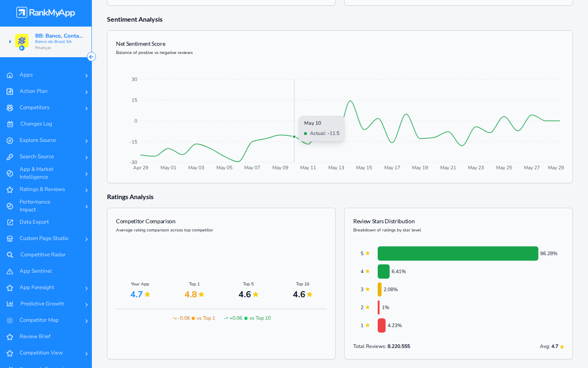Click the Apps home icon
588x368 pixels.
point(10,75)
